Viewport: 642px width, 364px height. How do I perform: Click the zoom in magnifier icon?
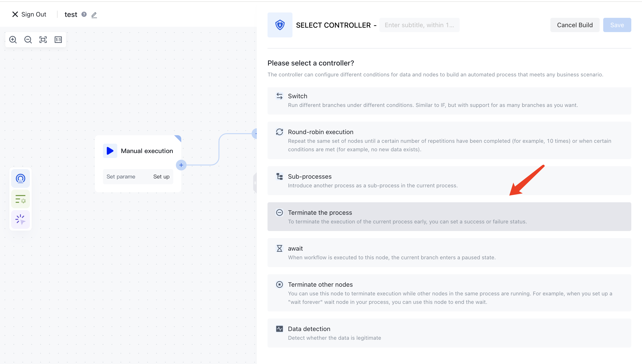coord(13,40)
